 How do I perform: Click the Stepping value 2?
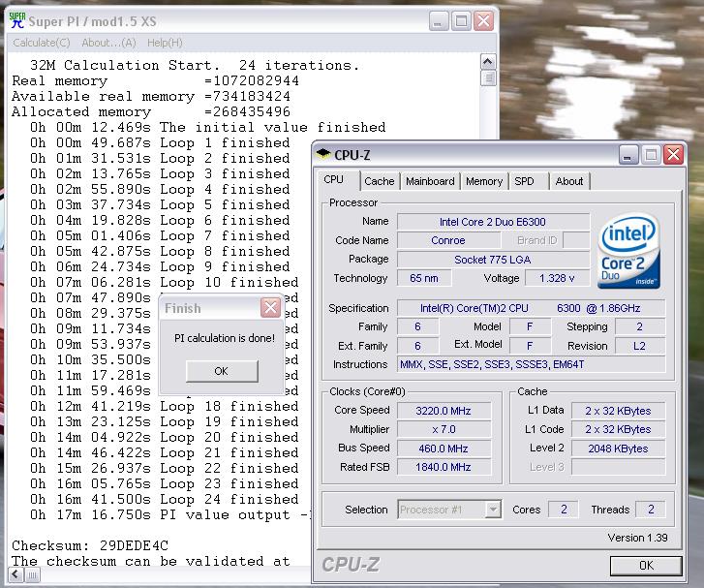tap(640, 326)
